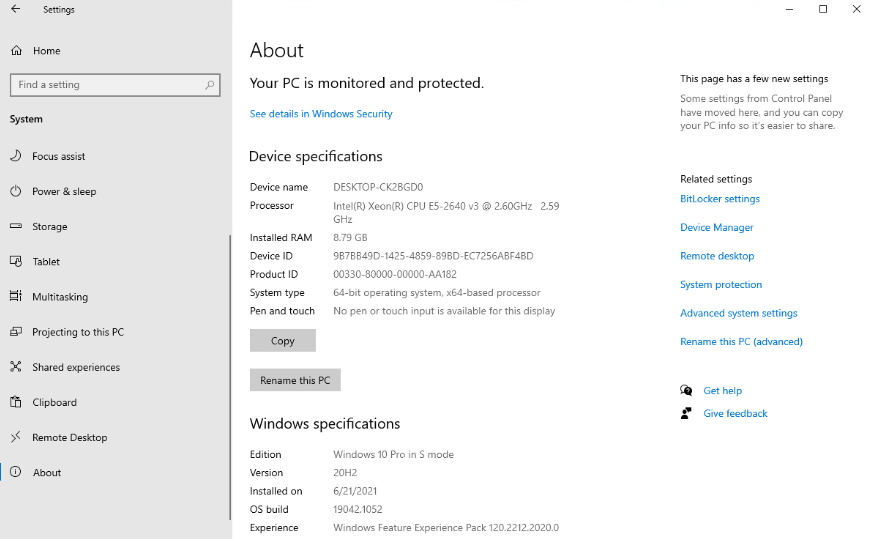Screen dimensions: 870x539
Task: Open Device Manager link
Action: click(x=716, y=228)
